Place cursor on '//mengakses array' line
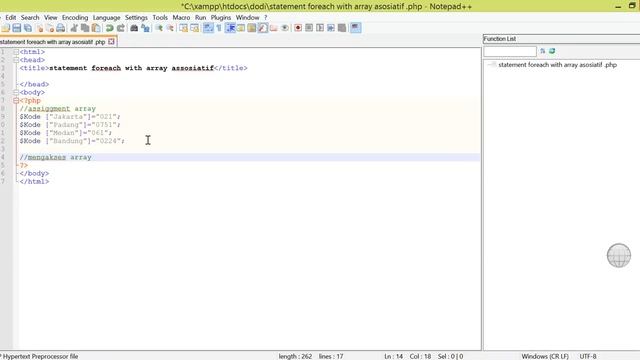 (56, 157)
